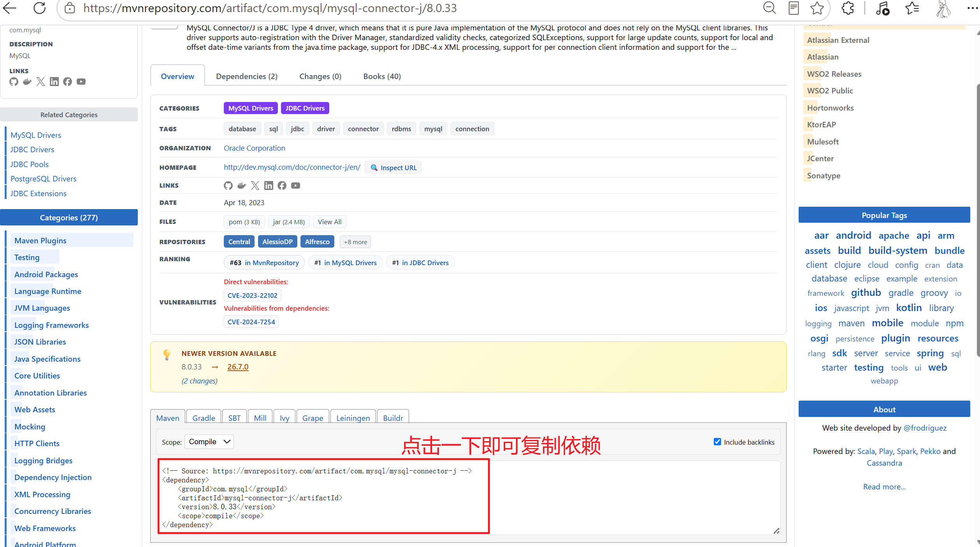The width and height of the screenshot is (980, 547).
Task: Expand the +8 more repositories button
Action: point(355,242)
